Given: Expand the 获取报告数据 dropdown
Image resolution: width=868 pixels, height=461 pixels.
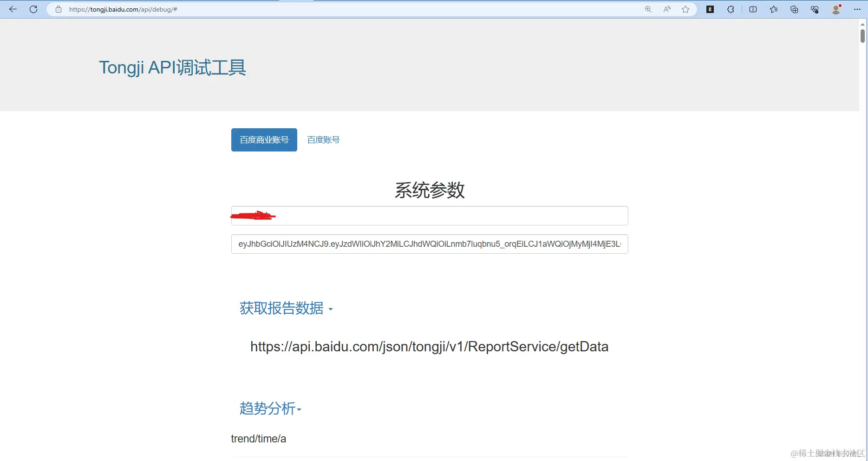Looking at the screenshot, I should coord(286,308).
